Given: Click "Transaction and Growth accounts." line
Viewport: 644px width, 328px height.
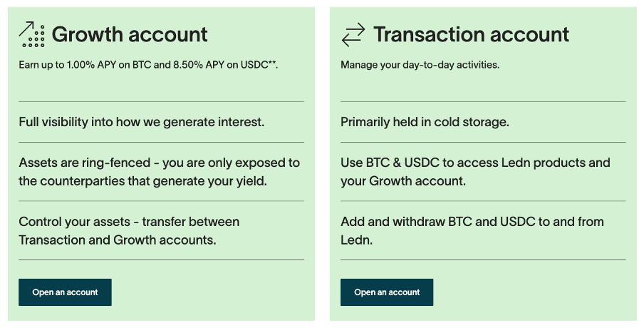Looking at the screenshot, I should [x=118, y=240].
